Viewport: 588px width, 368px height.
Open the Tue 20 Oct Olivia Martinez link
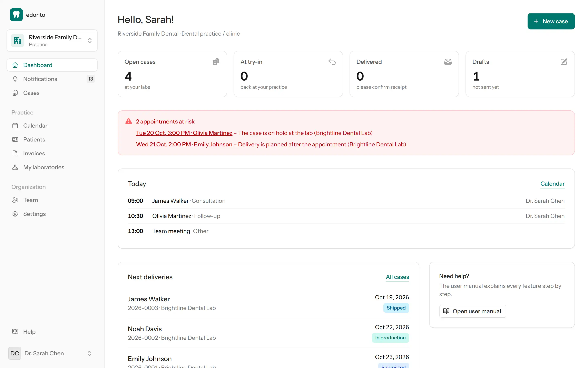point(184,133)
